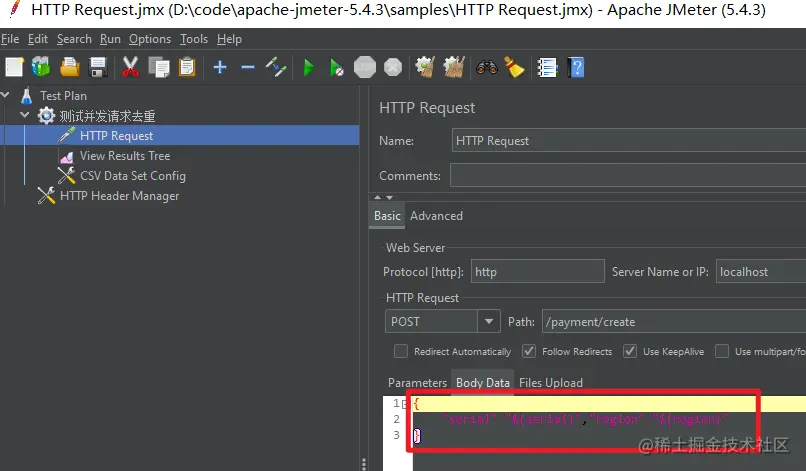
Task: Collapse the panel with the up arrow
Action: click(378, 197)
